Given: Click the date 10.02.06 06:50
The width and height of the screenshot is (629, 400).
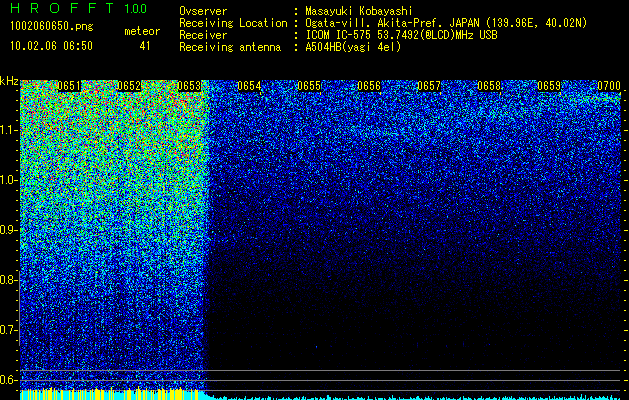Looking at the screenshot, I should point(51,46).
